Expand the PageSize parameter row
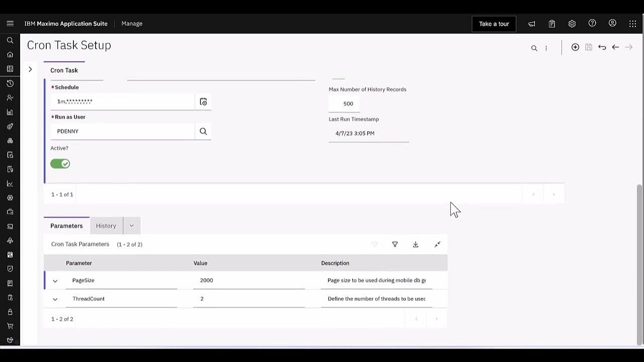644x362 pixels. [55, 281]
